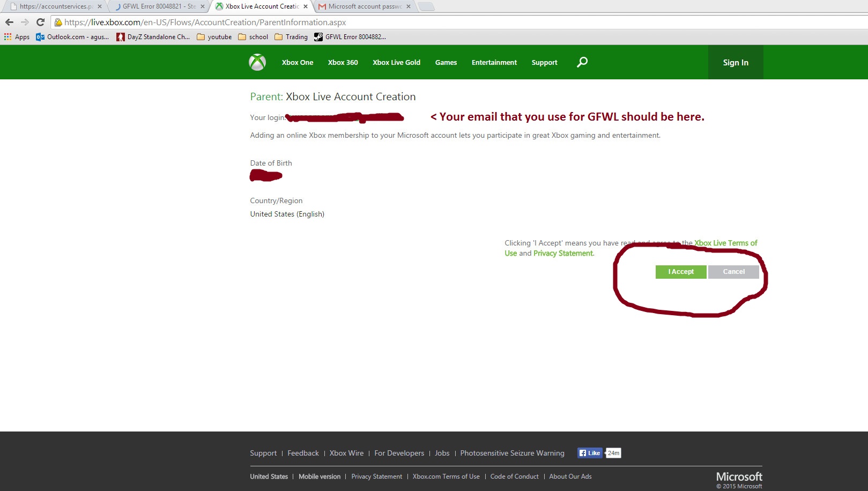Open the school bookmarks folder
This screenshot has height=491, width=868.
pyautogui.click(x=253, y=37)
